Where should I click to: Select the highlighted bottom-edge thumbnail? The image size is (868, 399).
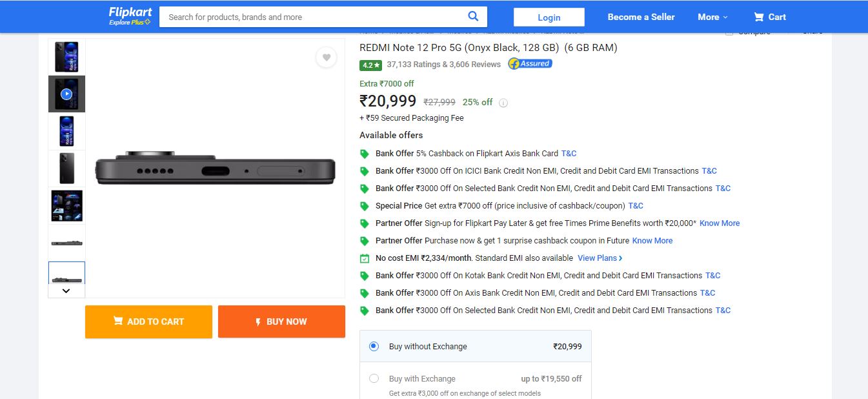coord(66,273)
